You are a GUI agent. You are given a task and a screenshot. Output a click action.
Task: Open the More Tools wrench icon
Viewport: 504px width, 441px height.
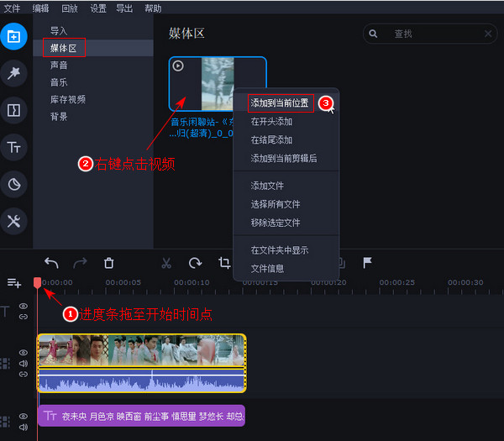[13, 221]
